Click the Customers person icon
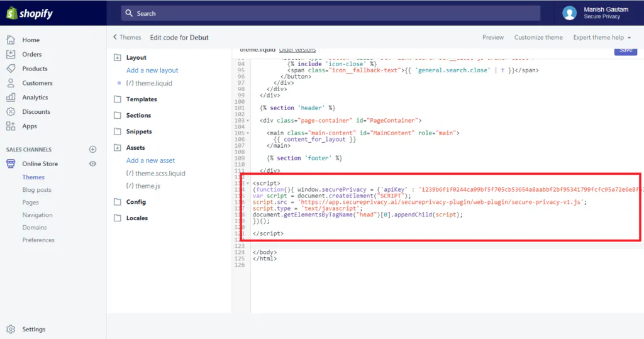The image size is (644, 339). 11,83
